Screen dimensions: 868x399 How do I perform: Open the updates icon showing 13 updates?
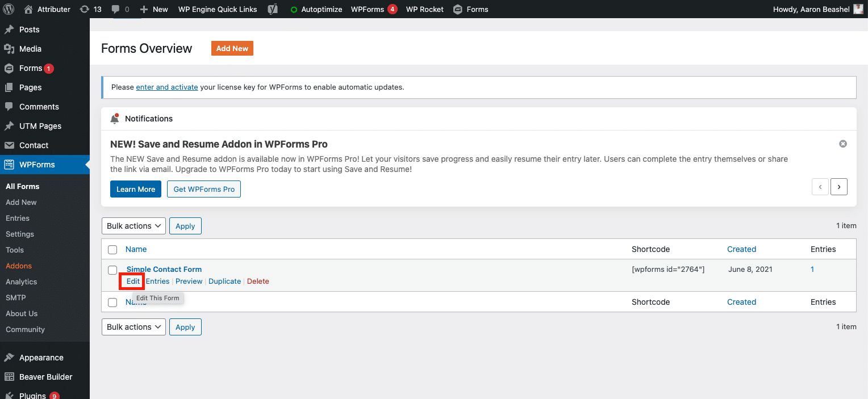[x=90, y=9]
